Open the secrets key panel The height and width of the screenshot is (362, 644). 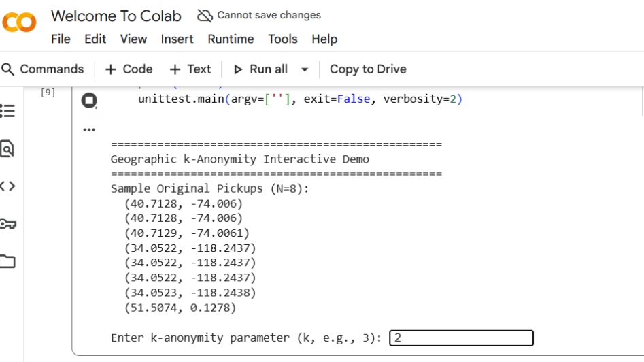coord(7,224)
